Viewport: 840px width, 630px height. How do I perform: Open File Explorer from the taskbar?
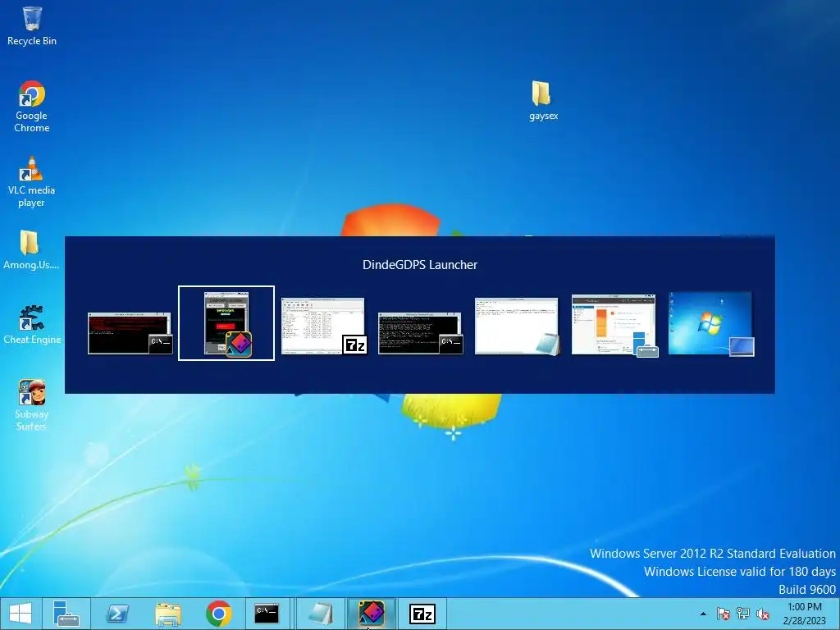[167, 614]
